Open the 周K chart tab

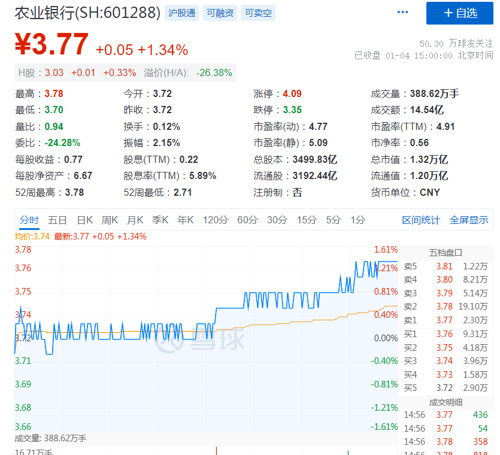click(x=110, y=220)
